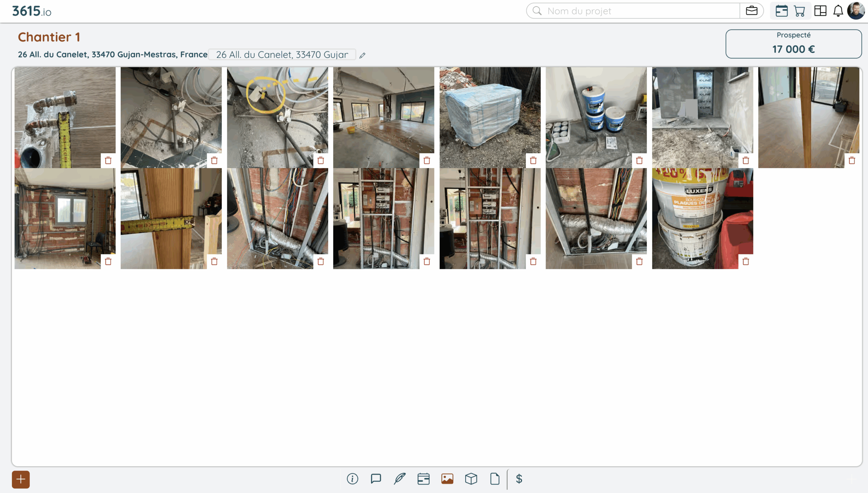Open the info tab in bottom toolbar
The height and width of the screenshot is (493, 868).
(x=352, y=479)
